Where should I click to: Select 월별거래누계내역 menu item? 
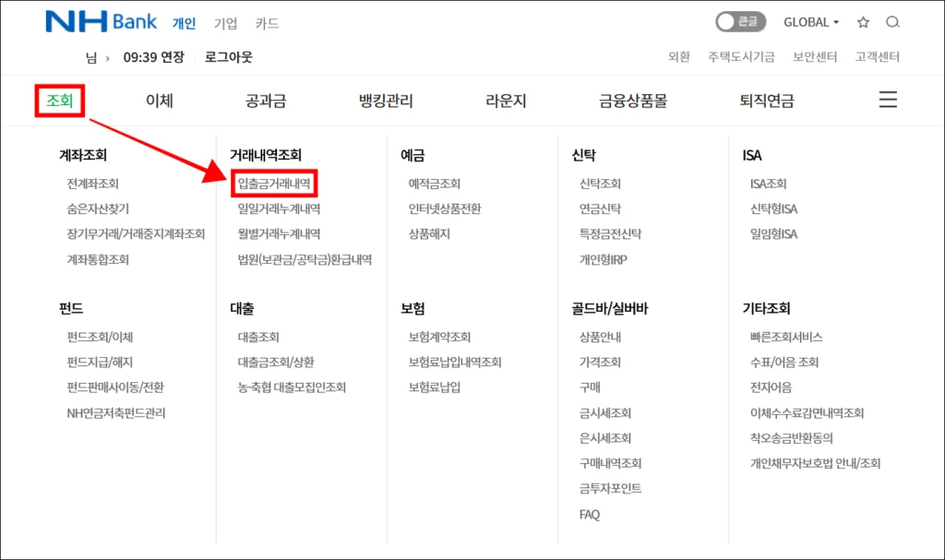click(279, 234)
